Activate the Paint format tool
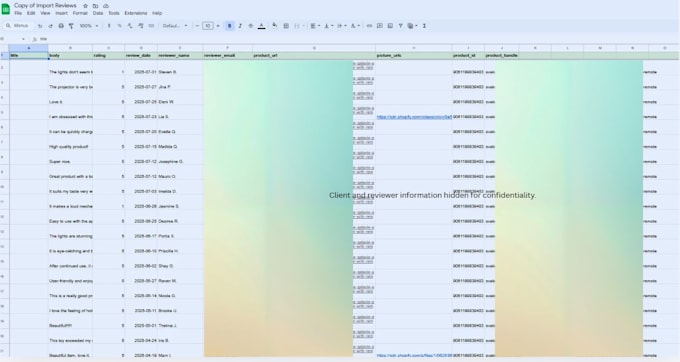 (71, 26)
